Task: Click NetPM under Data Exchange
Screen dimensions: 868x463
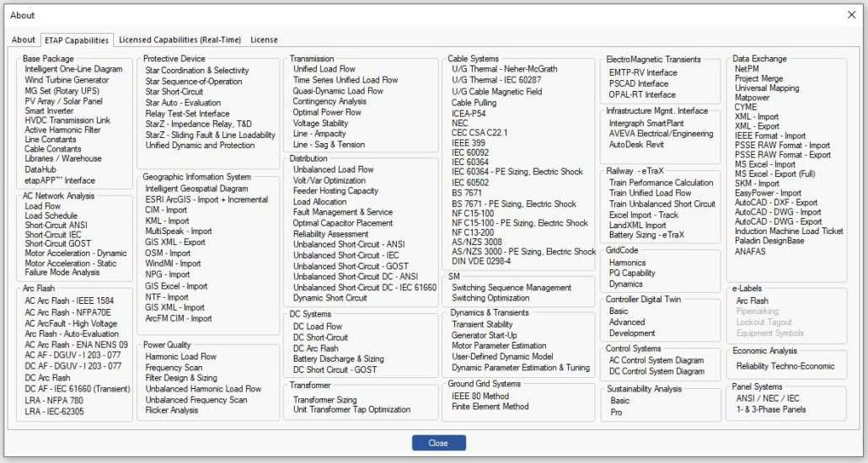Action: 747,69
